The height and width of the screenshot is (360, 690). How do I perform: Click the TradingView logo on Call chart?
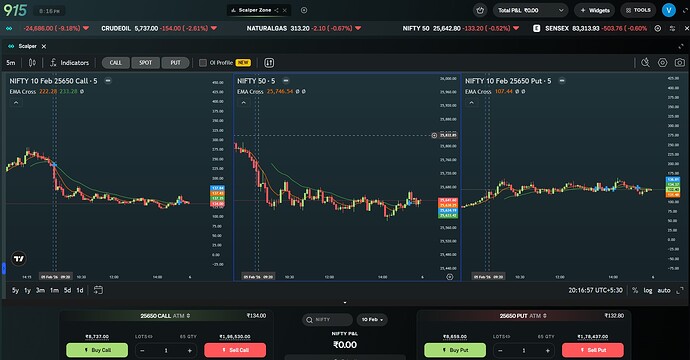[19, 259]
